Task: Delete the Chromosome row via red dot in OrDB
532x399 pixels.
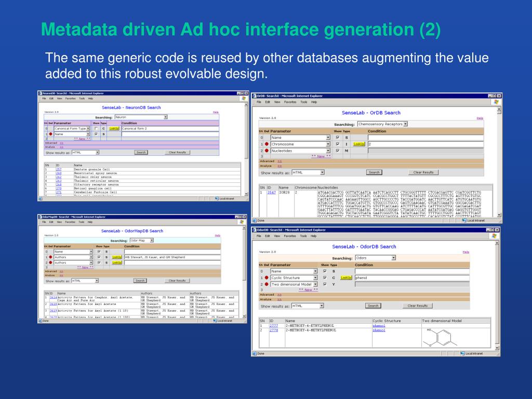Action: click(267, 144)
